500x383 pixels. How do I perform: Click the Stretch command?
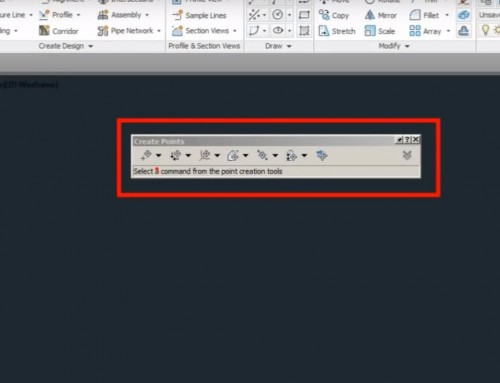point(337,31)
